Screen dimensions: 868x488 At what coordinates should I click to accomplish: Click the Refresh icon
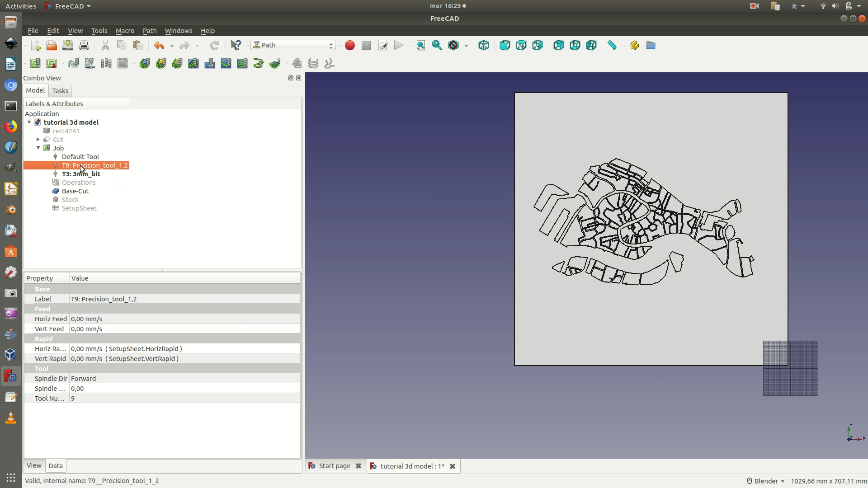coord(214,45)
